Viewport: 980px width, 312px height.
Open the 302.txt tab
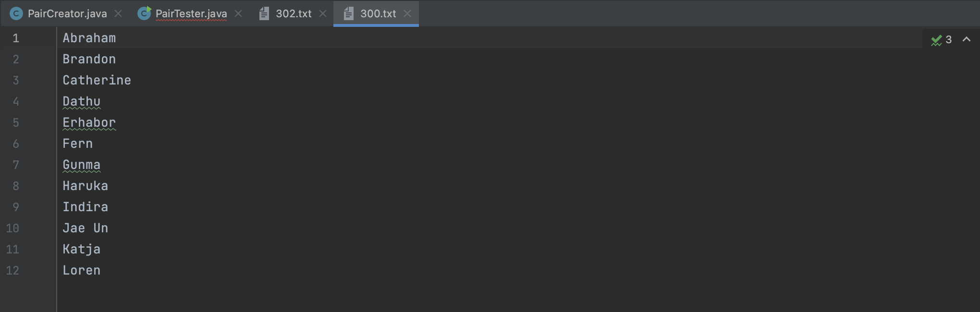pos(294,13)
